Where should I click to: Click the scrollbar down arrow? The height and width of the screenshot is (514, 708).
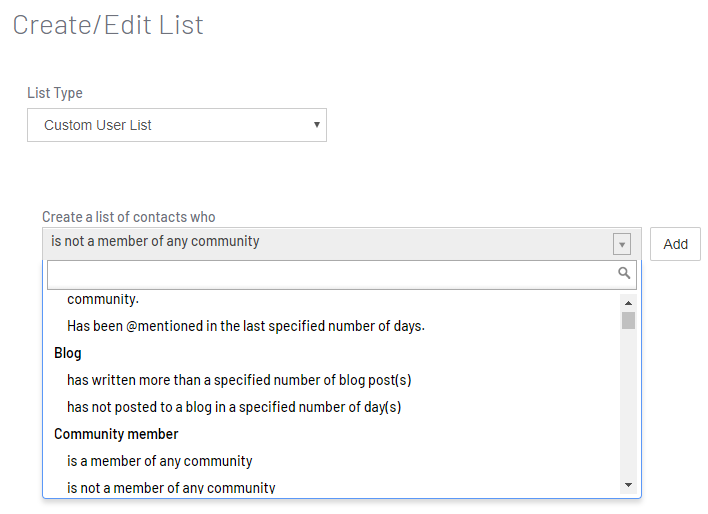click(x=628, y=485)
